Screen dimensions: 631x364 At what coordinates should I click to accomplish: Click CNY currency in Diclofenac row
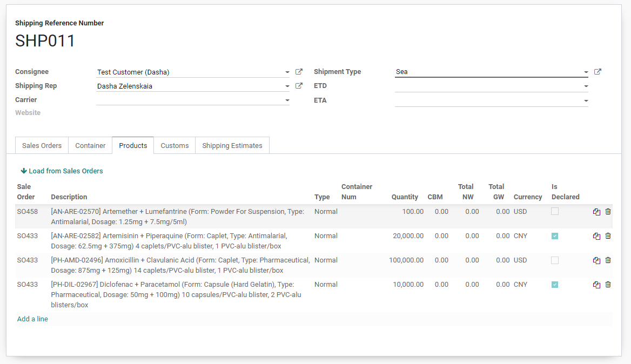[x=520, y=285]
